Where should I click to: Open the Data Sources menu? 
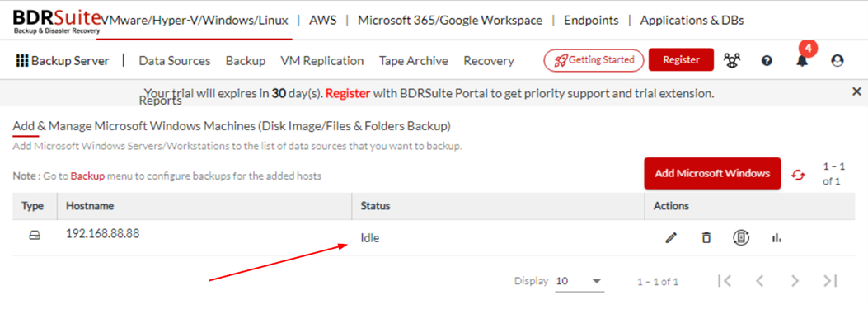tap(175, 60)
